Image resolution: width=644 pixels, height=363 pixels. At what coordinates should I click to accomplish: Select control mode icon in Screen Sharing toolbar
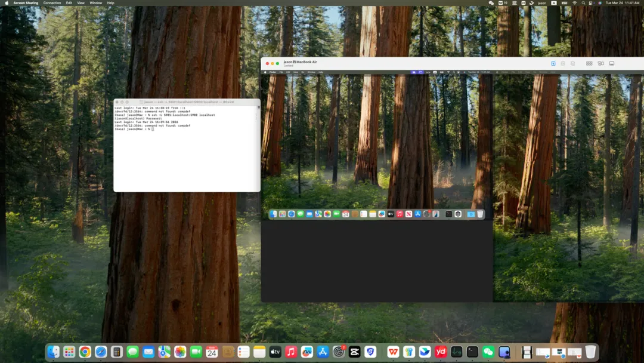553,63
